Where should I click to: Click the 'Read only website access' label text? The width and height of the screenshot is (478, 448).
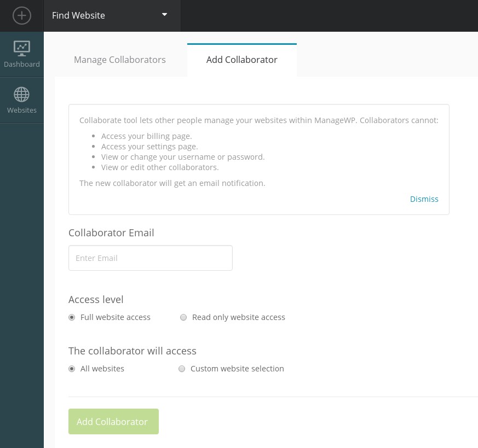pos(238,317)
